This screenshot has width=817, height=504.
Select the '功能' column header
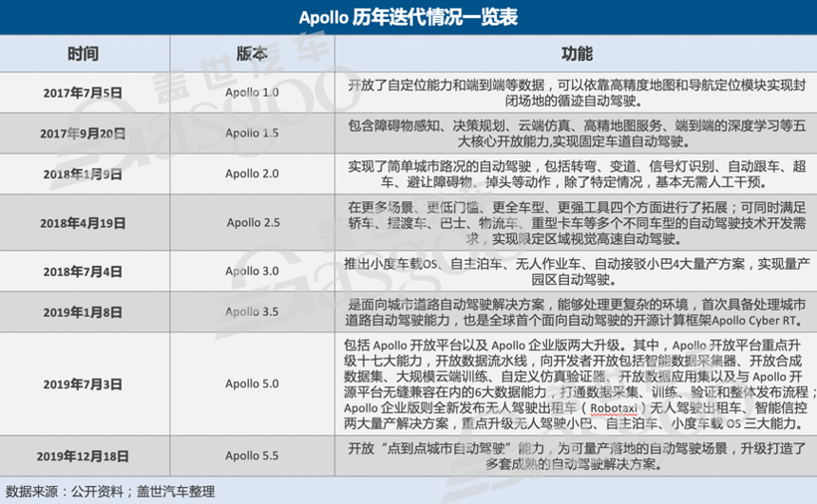(x=576, y=53)
